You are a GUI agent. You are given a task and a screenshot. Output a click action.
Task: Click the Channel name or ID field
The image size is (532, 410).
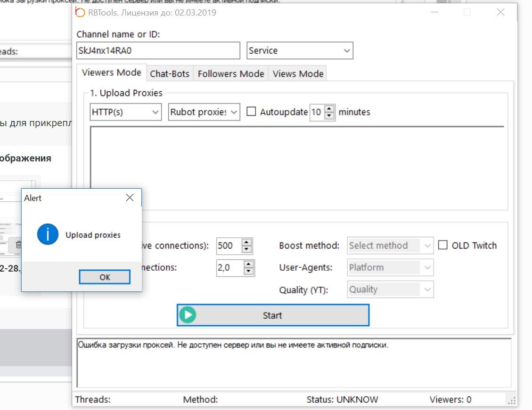[x=158, y=51]
